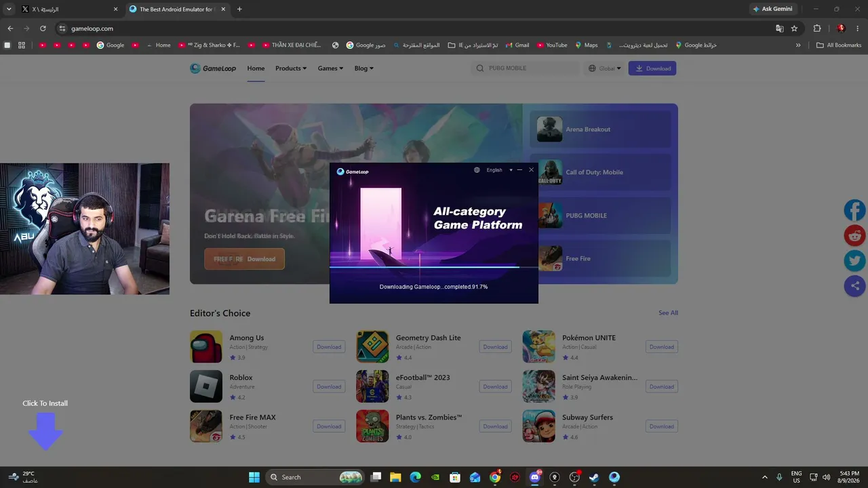The image size is (868, 488).
Task: Open the Geometry Dash Lite game icon
Action: pyautogui.click(x=372, y=347)
